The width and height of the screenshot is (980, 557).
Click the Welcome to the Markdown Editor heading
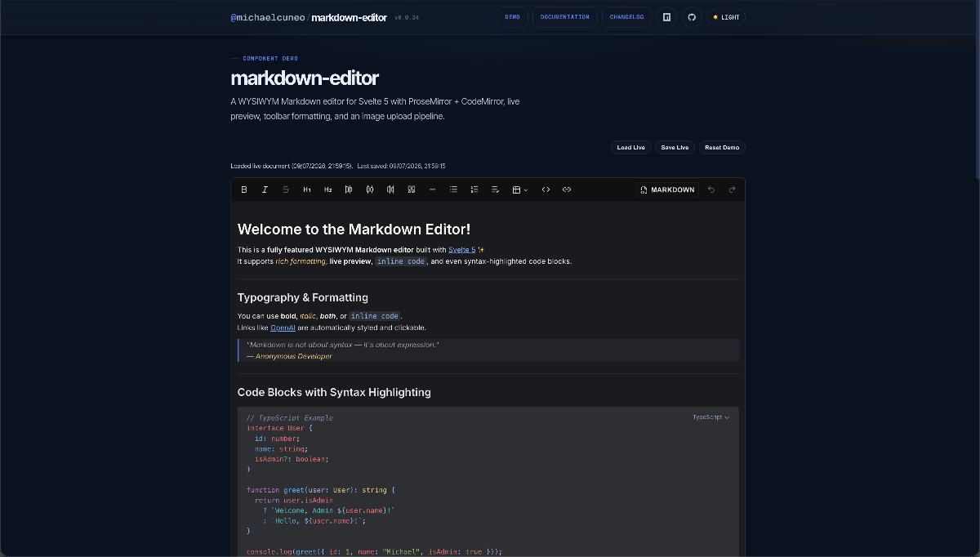(x=354, y=229)
